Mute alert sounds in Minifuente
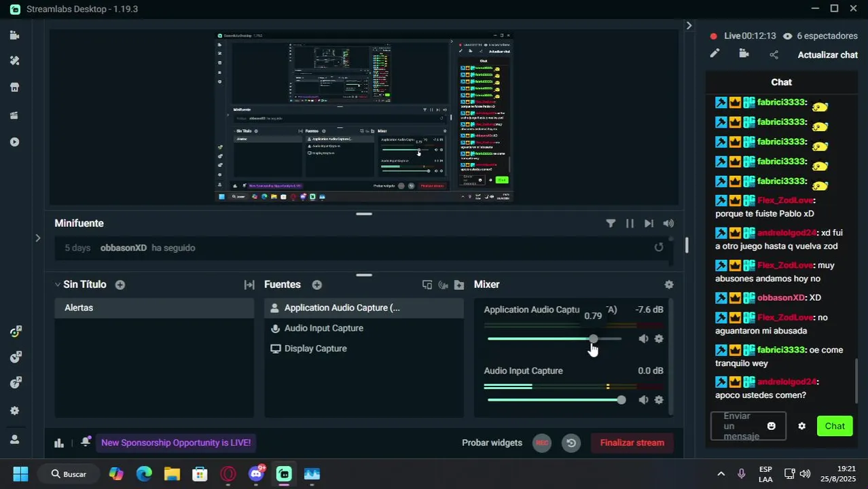This screenshot has height=489, width=868. (668, 223)
